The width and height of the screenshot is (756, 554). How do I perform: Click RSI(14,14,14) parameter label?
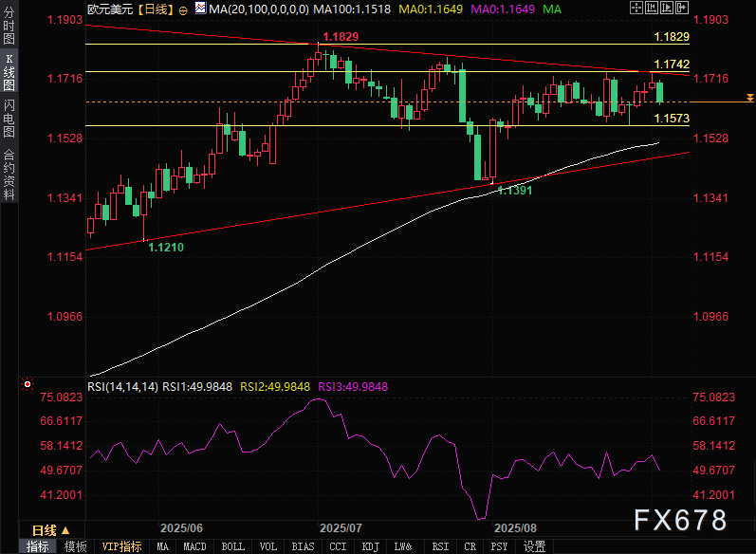123,387
